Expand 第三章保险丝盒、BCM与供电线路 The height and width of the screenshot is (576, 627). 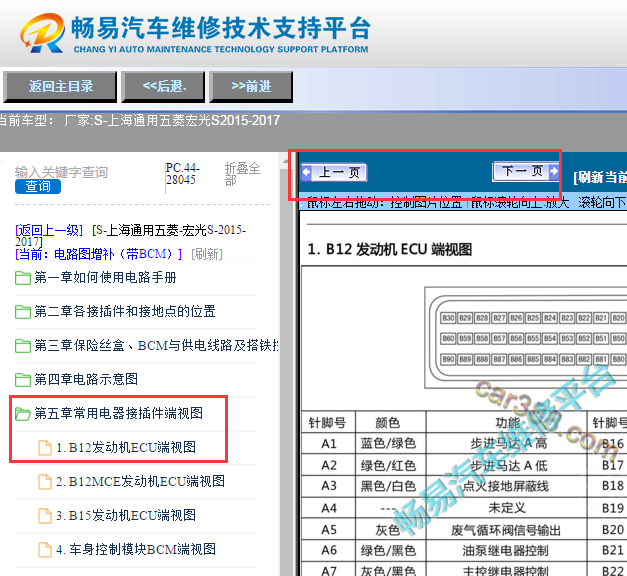point(156,345)
